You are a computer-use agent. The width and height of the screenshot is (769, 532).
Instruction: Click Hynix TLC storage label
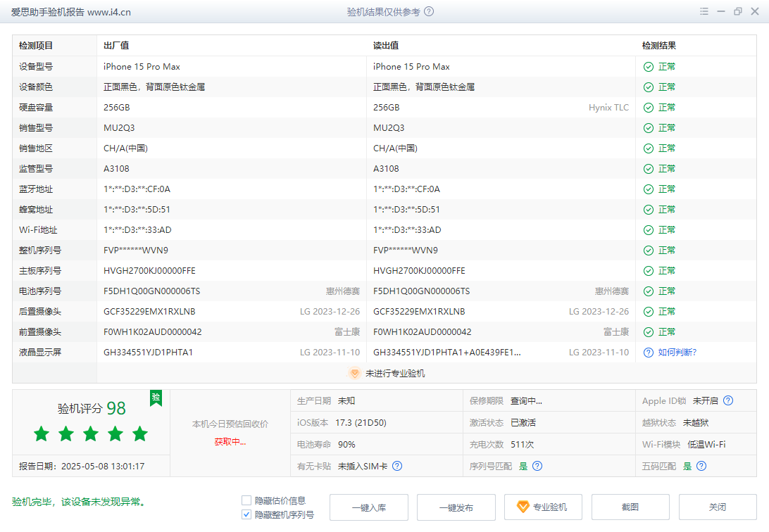(x=608, y=108)
